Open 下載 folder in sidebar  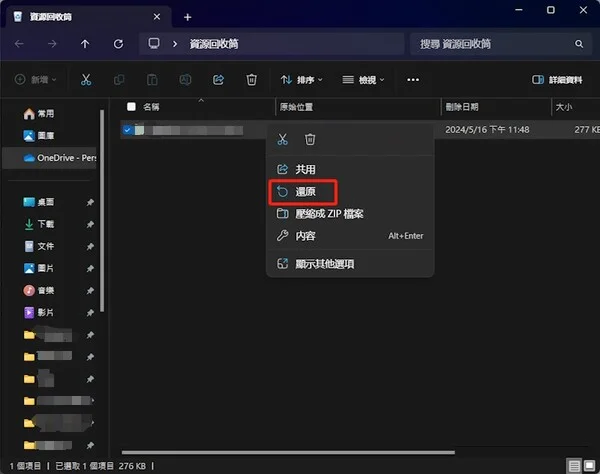tap(47, 224)
